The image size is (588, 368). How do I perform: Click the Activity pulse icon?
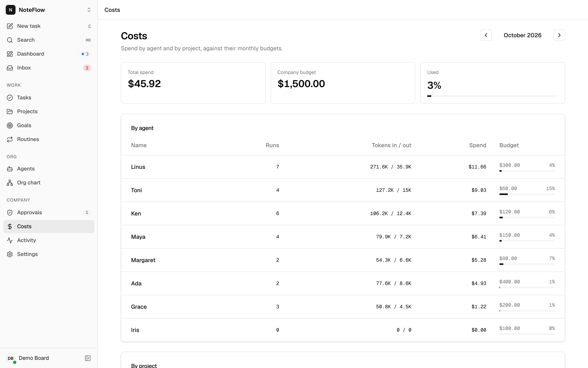pos(10,240)
